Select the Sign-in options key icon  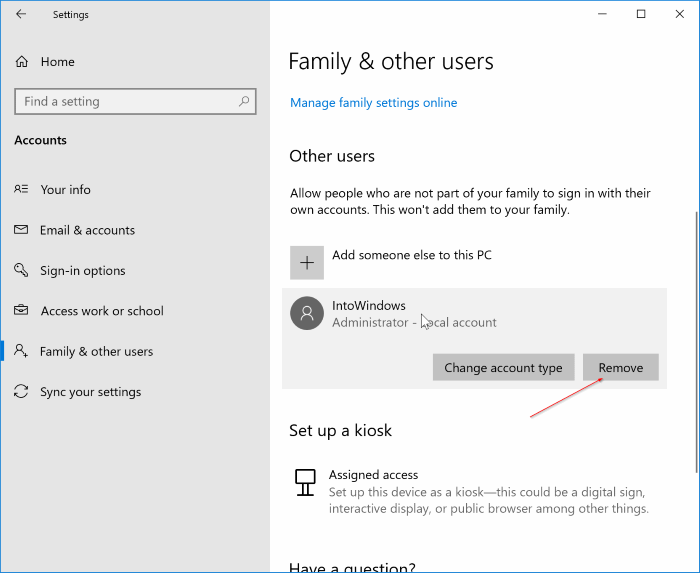coord(21,270)
